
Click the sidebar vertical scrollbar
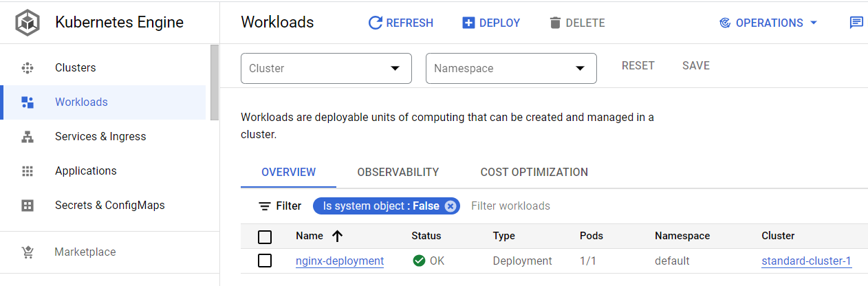click(x=215, y=82)
